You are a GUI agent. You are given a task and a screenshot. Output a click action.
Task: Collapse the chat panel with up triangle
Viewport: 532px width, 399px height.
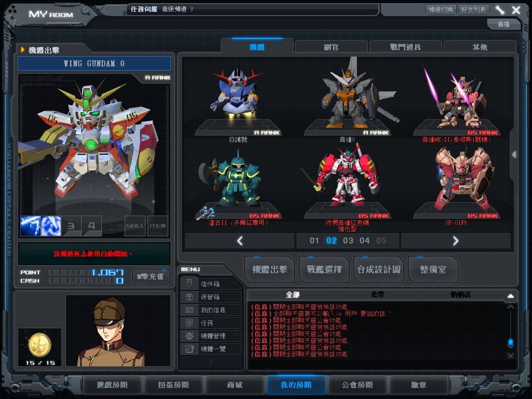511,296
